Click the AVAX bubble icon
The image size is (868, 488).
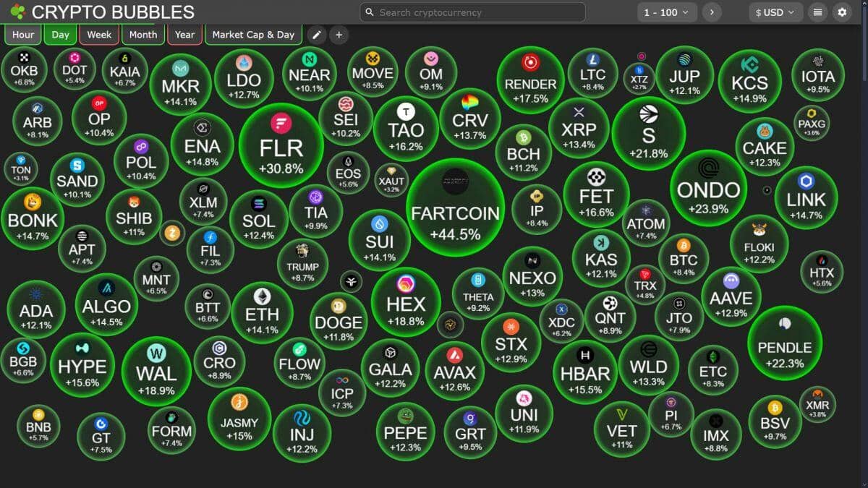pyautogui.click(x=454, y=355)
